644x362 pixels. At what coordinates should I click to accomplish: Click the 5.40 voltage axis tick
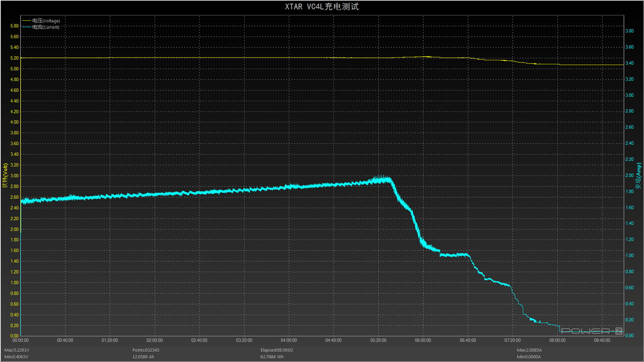(14, 48)
